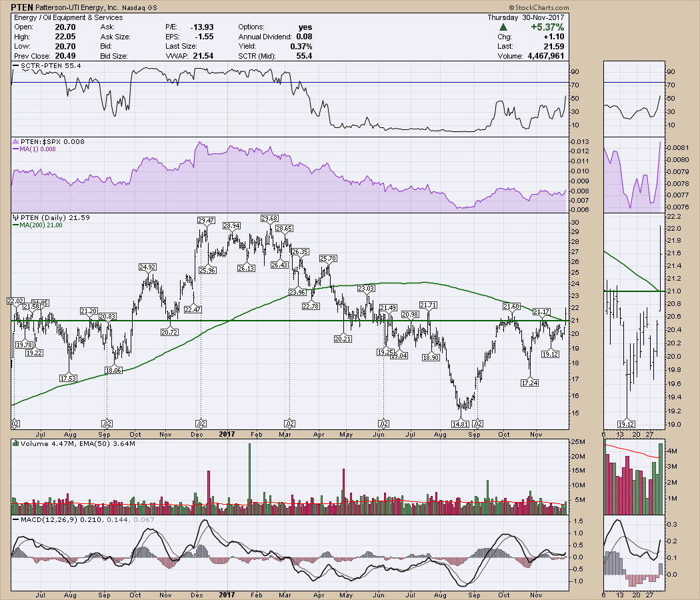This screenshot has width=700, height=600.
Task: Click the 18.06 price low label
Action: coord(113,370)
